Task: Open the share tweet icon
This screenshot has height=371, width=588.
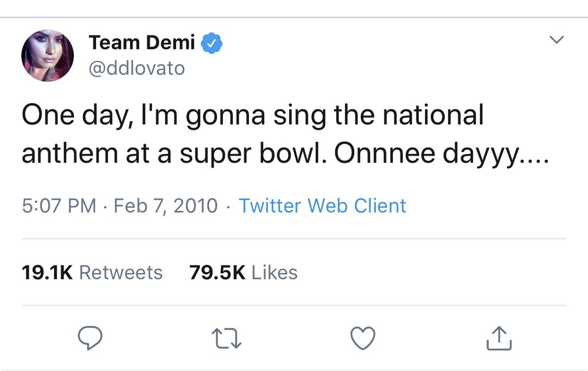Action: (499, 338)
